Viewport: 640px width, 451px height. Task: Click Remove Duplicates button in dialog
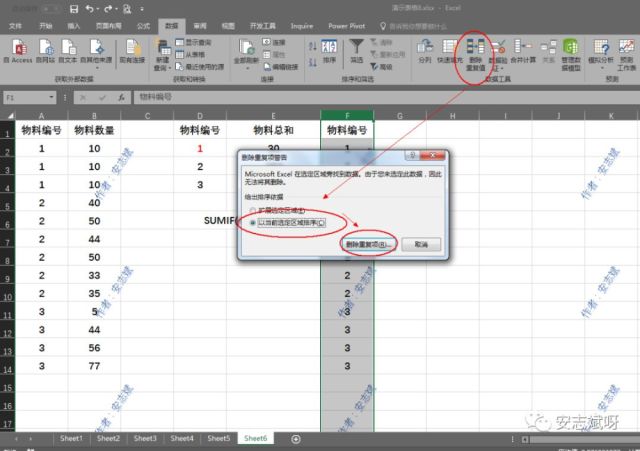(368, 244)
